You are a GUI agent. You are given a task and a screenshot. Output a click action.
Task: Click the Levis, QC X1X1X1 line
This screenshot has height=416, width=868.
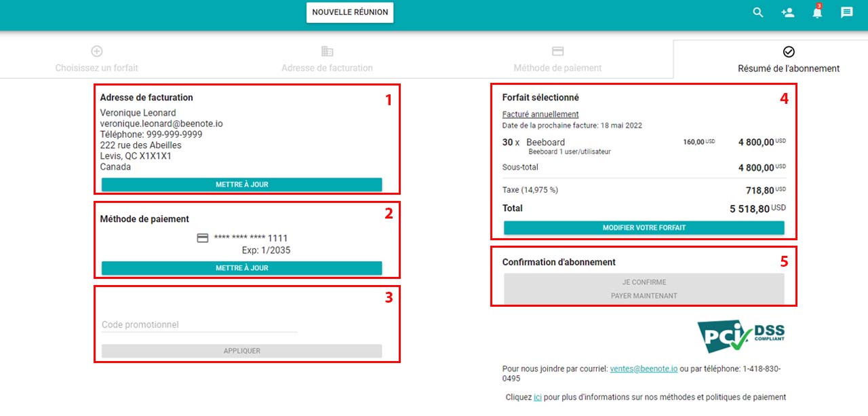(136, 156)
